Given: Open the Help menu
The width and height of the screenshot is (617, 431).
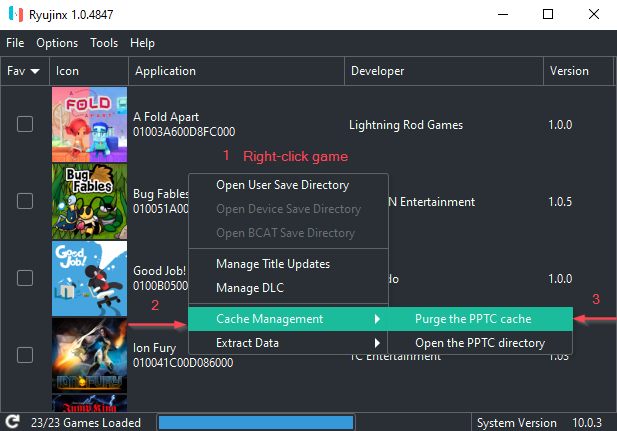Looking at the screenshot, I should 142,43.
